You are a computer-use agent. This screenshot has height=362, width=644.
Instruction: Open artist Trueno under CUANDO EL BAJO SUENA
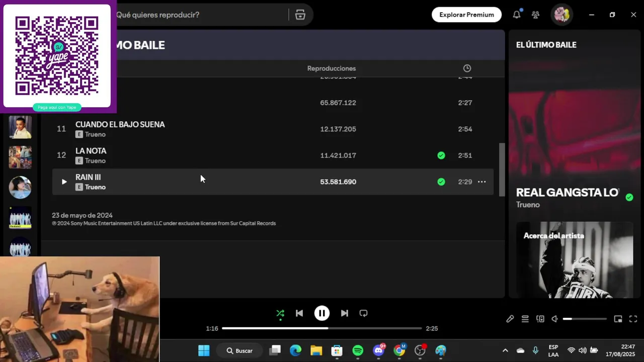95,134
